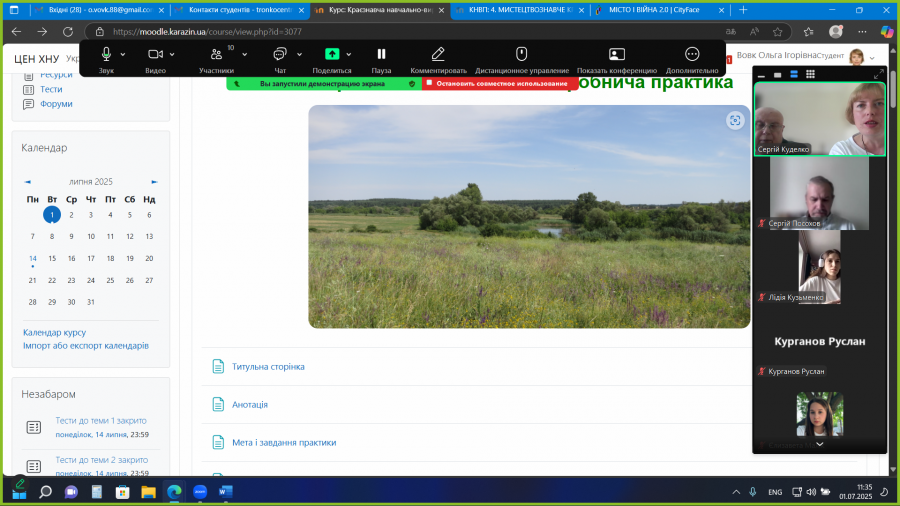This screenshot has height=506, width=900.
Task: Click the image fullscreen icon on landscape photo
Action: point(735,120)
